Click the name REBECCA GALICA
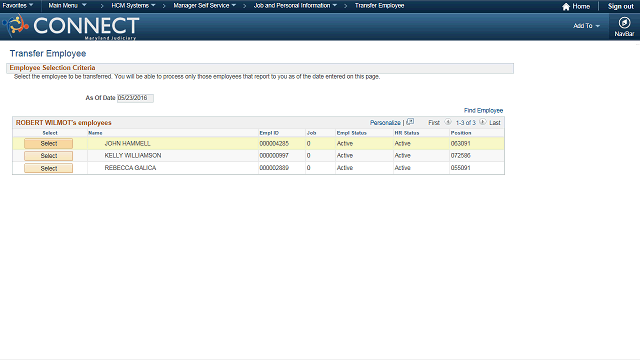The height and width of the screenshot is (360, 640). click(x=130, y=168)
